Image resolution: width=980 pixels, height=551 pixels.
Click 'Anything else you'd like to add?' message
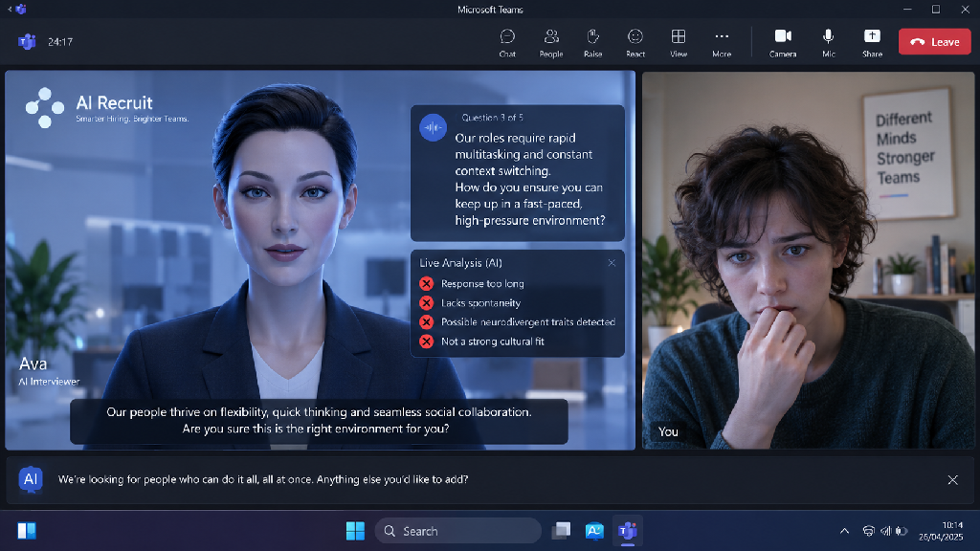[391, 480]
